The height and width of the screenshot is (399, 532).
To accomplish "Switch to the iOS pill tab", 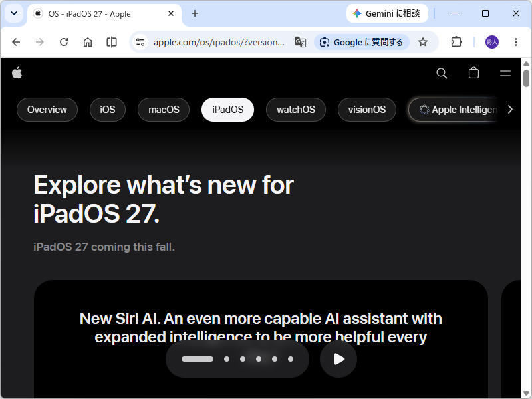I will pos(108,110).
